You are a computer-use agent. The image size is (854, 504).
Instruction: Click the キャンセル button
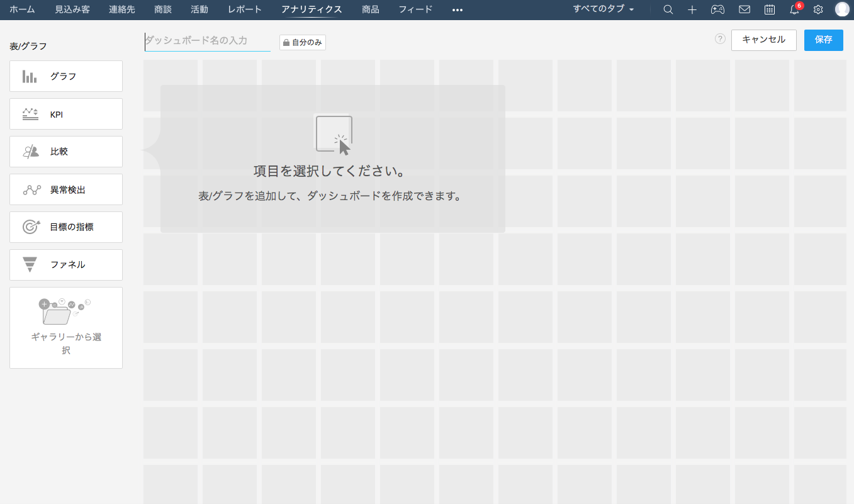pos(764,40)
